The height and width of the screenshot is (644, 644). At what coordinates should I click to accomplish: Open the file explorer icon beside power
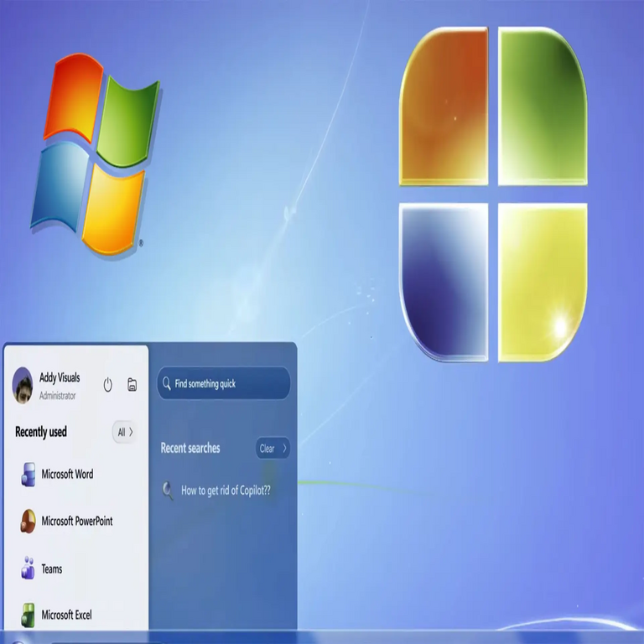point(132,384)
